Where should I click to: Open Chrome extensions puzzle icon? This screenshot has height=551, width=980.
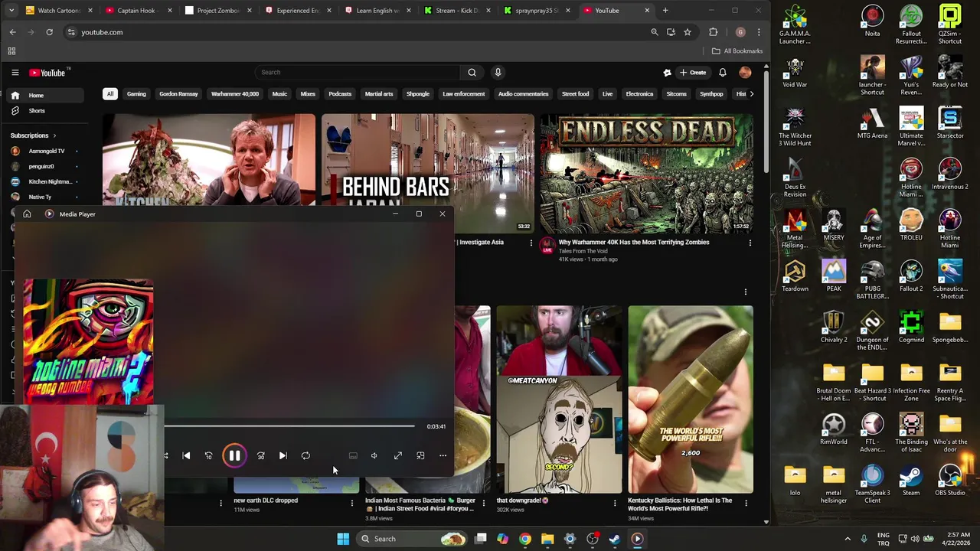714,32
